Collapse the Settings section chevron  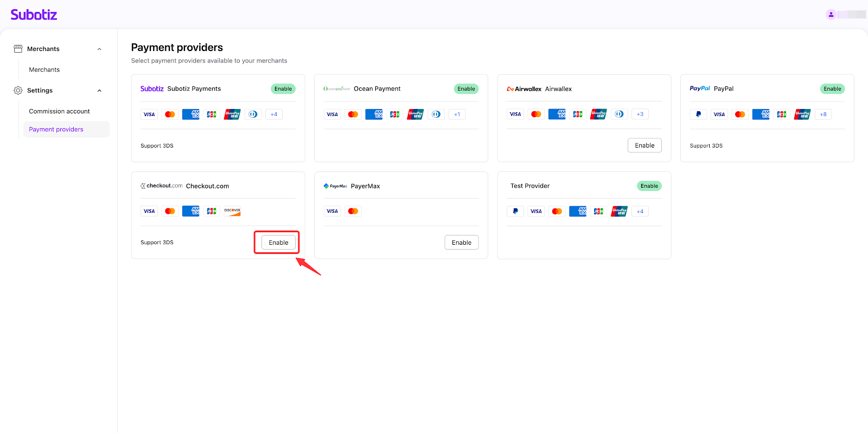coord(99,91)
